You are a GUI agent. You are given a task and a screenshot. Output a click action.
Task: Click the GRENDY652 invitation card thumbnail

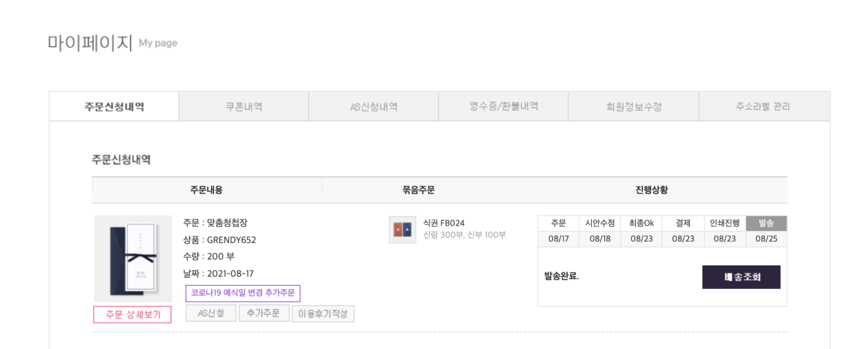pos(133,258)
